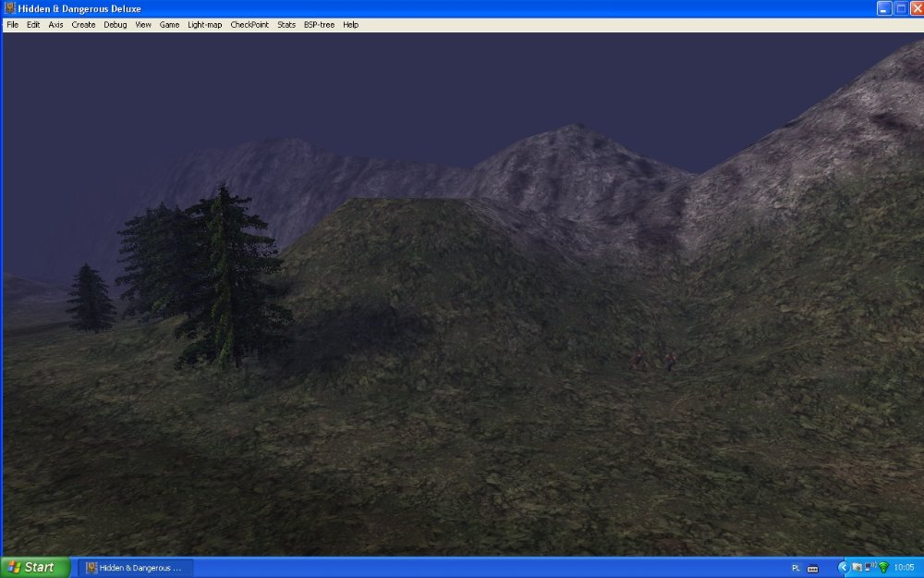
Task: Open the View menu
Action: tap(143, 25)
